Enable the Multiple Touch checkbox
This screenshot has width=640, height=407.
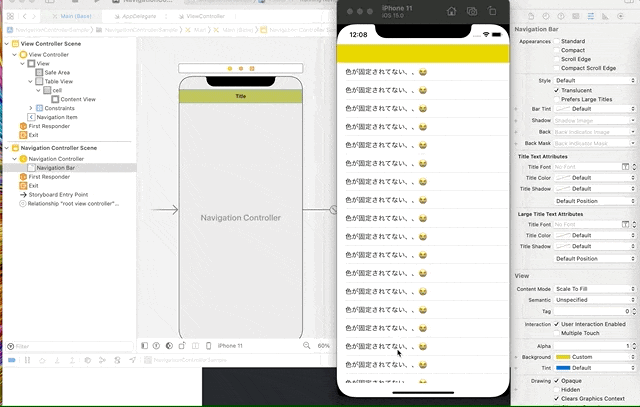click(x=556, y=333)
